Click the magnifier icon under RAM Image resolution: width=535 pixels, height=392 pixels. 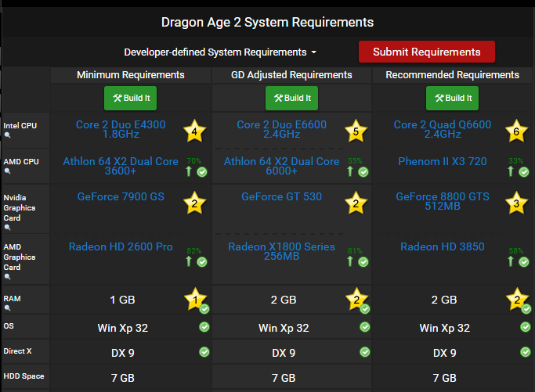pyautogui.click(x=7, y=308)
